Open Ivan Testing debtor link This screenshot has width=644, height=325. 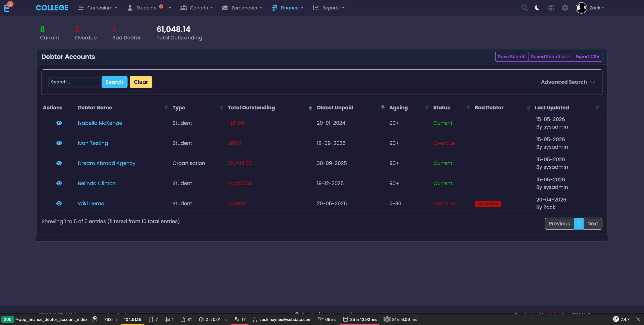93,143
